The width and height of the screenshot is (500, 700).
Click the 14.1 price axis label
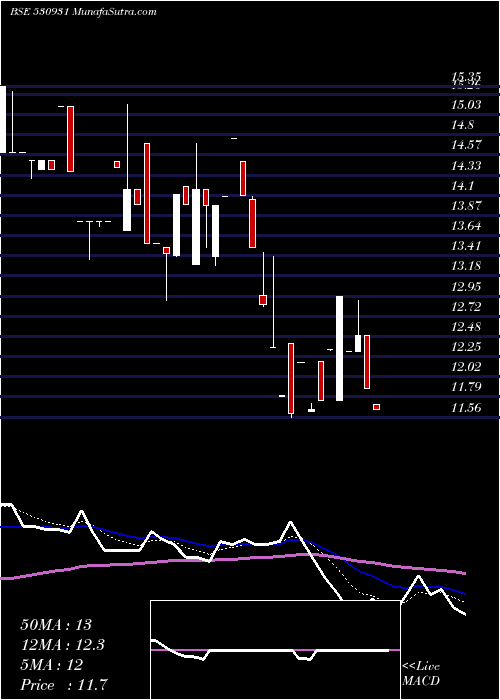click(462, 186)
